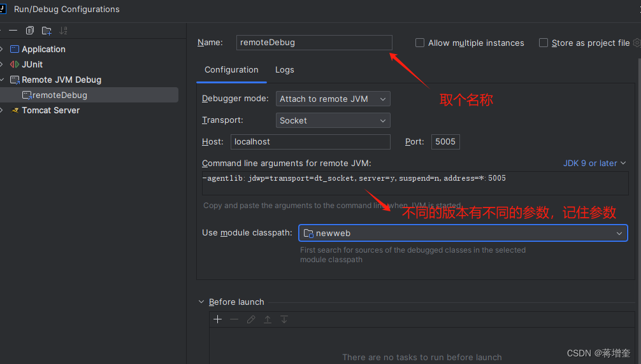The width and height of the screenshot is (641, 364).
Task: Click the remove before launch task icon
Action: [234, 319]
